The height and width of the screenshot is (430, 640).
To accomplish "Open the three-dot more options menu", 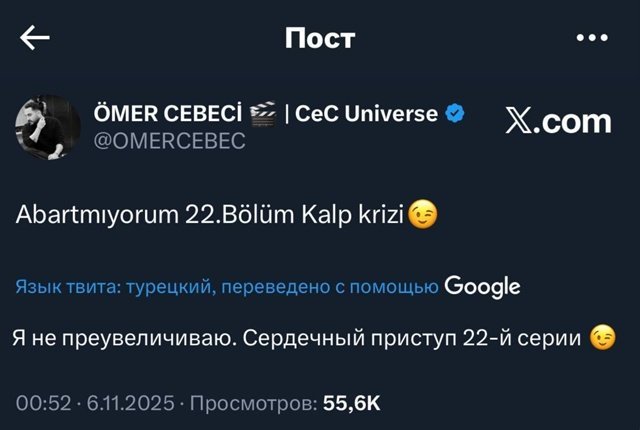I will pos(592,38).
